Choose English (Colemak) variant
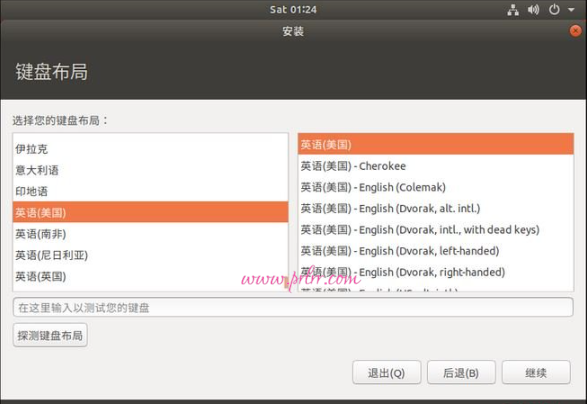Image resolution: width=587 pixels, height=404 pixels. click(436, 187)
